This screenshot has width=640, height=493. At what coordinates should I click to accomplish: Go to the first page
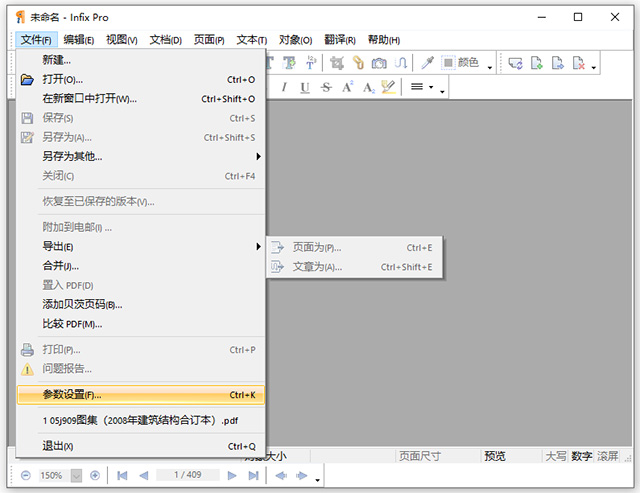(x=122, y=475)
